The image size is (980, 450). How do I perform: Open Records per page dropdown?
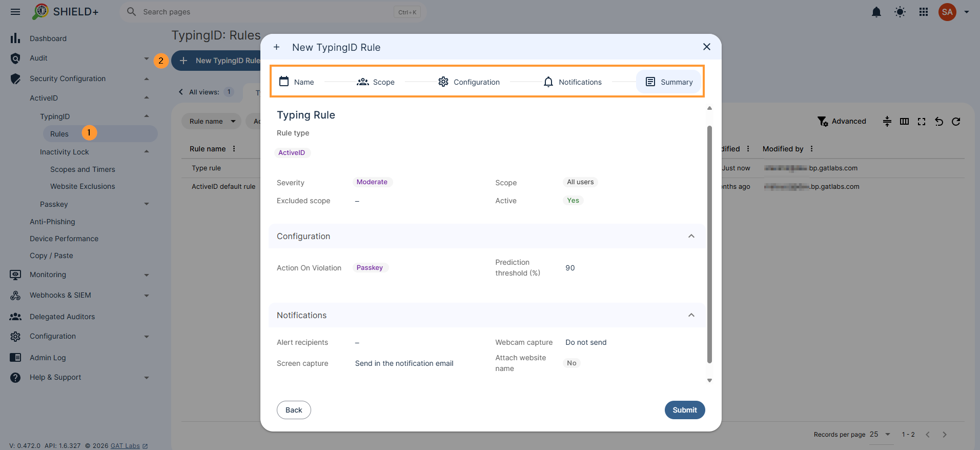click(x=881, y=434)
